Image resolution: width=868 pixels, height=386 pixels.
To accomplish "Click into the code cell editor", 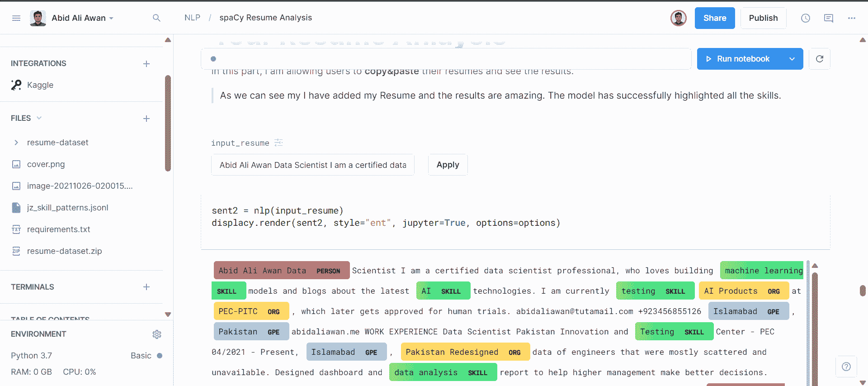I will 515,222.
